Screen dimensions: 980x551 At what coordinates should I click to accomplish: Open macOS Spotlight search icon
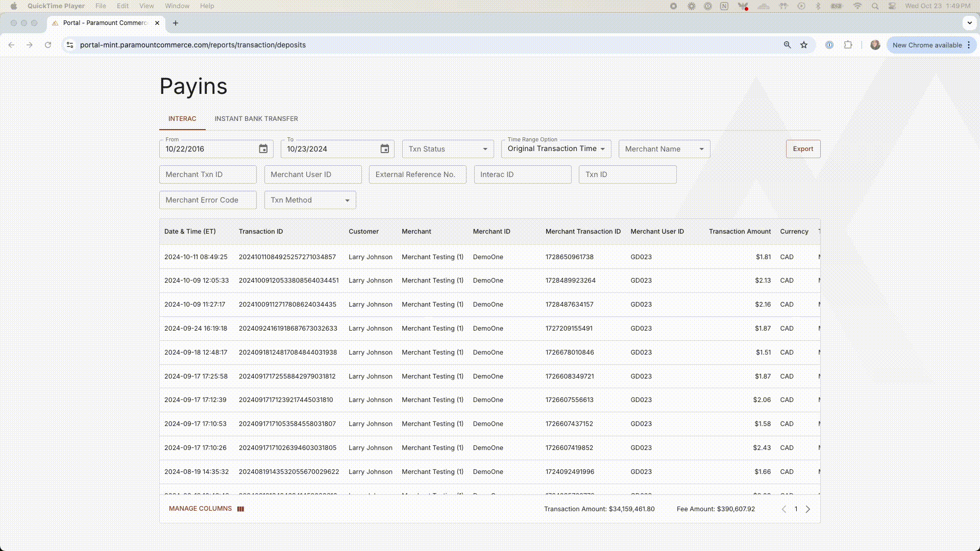pyautogui.click(x=875, y=6)
